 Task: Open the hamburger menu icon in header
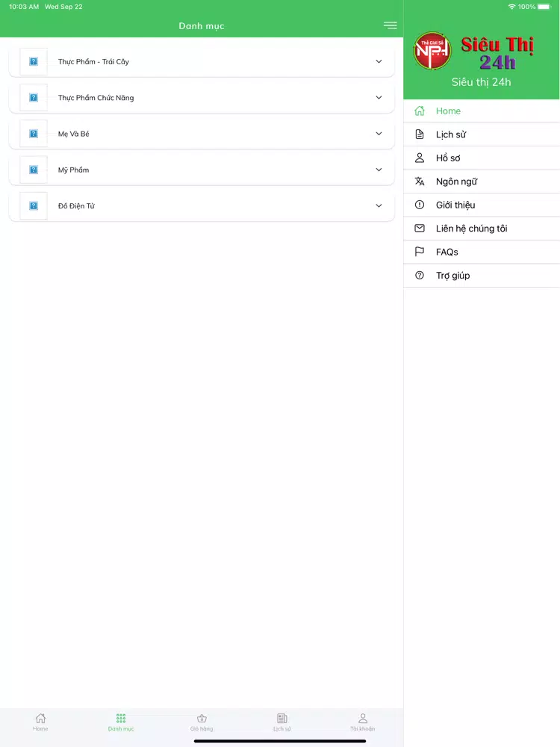pyautogui.click(x=390, y=25)
